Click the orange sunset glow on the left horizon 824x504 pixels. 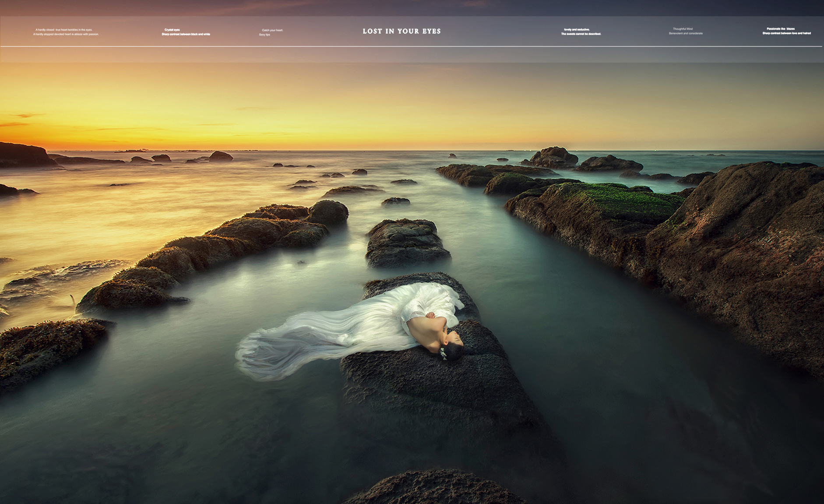click(66, 136)
